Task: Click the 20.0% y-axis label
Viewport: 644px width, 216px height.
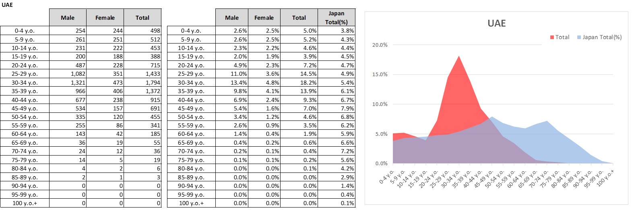Action: click(x=380, y=45)
